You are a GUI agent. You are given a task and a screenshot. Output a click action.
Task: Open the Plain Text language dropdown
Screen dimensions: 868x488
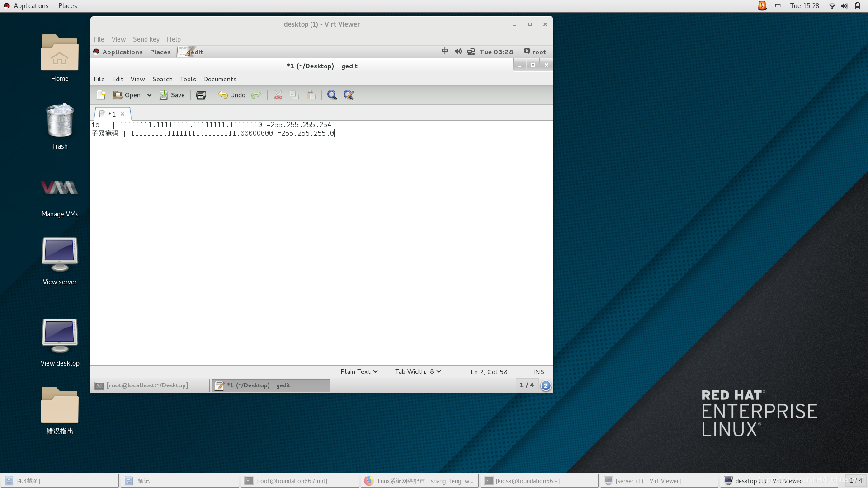click(x=359, y=371)
